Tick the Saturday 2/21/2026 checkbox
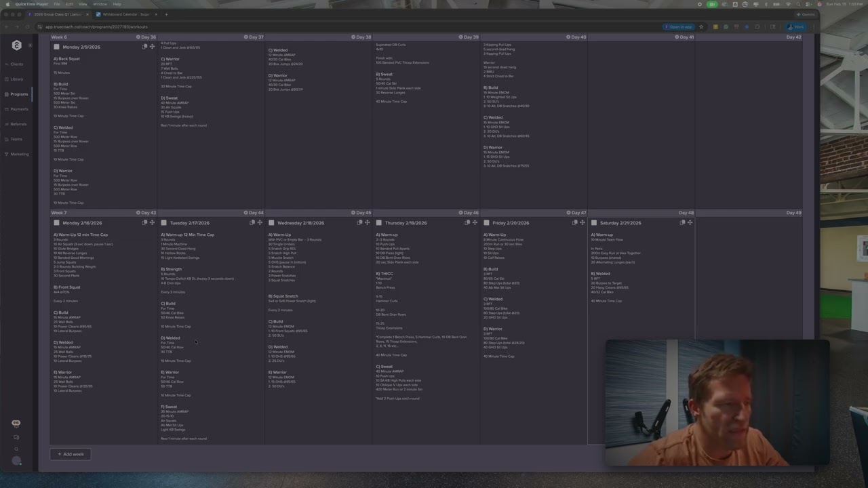The height and width of the screenshot is (488, 868). (594, 222)
